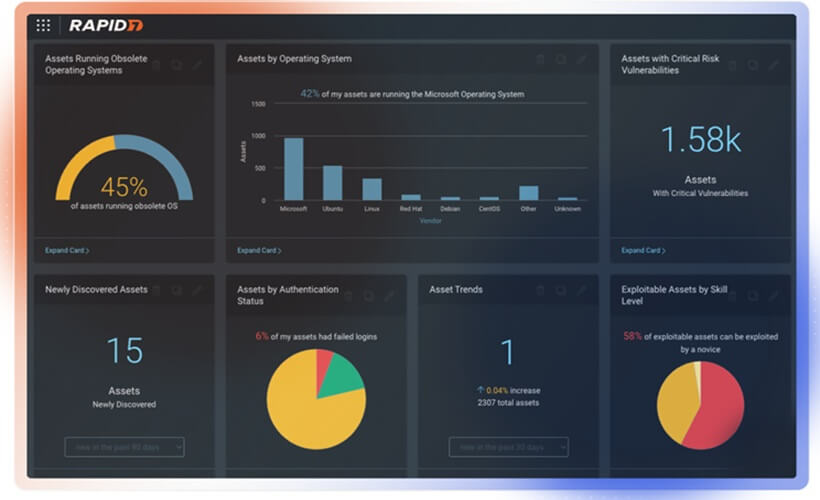Image resolution: width=820 pixels, height=500 pixels.
Task: Click the red slice of skill level pie
Action: tap(721, 408)
